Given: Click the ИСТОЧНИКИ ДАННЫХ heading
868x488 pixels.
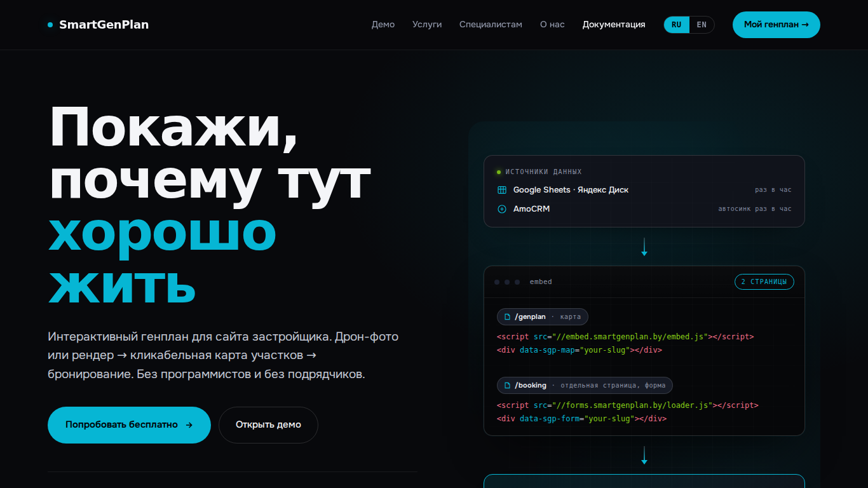Looking at the screenshot, I should pyautogui.click(x=543, y=172).
